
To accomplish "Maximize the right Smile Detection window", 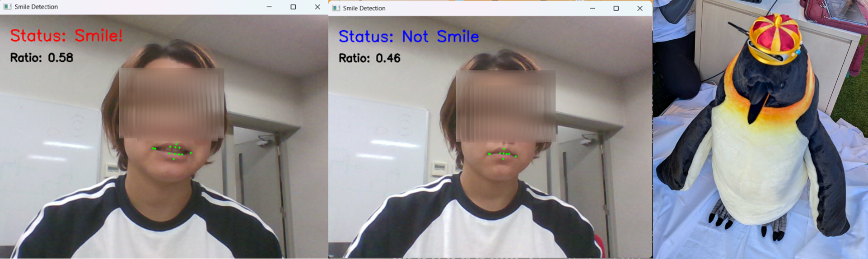I will coord(616,8).
